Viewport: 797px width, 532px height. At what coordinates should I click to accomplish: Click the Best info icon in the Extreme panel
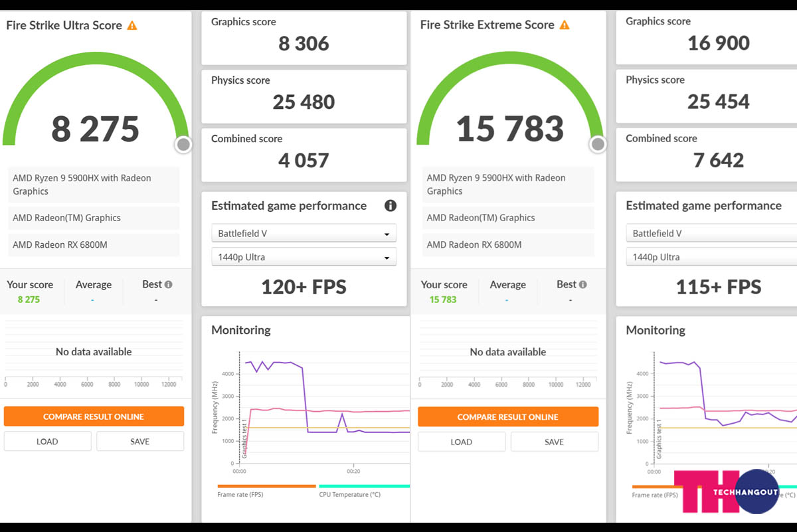click(583, 284)
